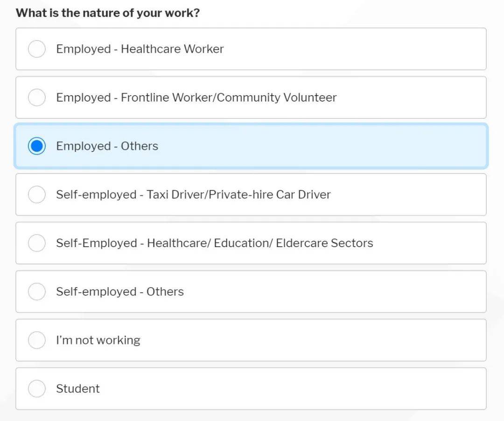Click the 'I'm not working' label text

coord(98,340)
